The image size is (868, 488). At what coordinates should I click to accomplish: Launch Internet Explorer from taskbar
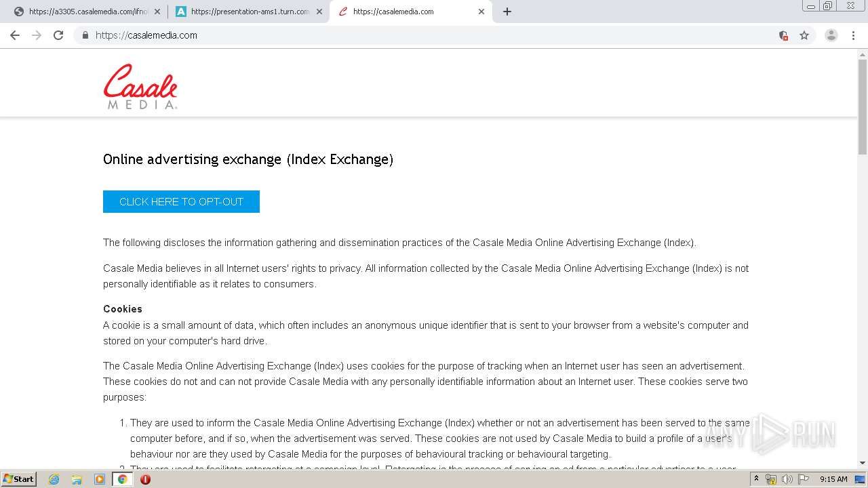coord(54,479)
